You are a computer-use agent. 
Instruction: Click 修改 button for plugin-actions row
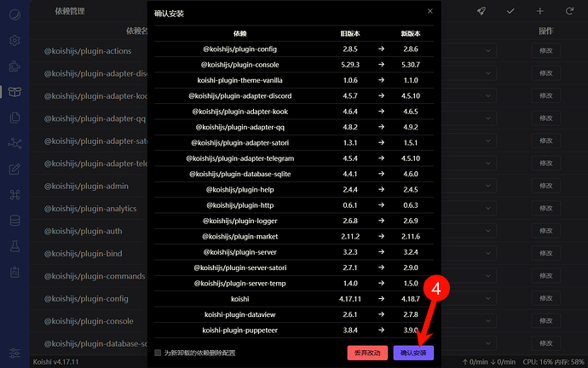pyautogui.click(x=545, y=50)
